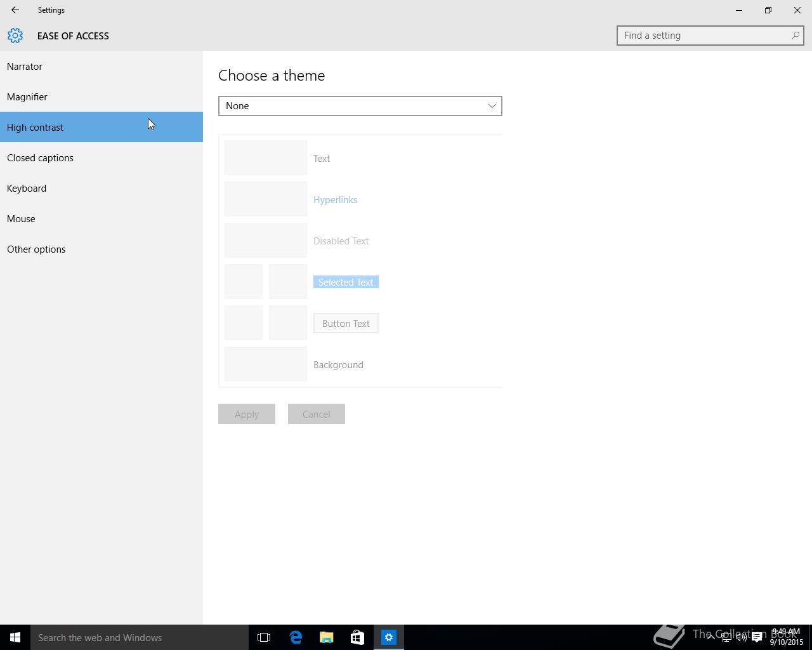
Task: Minimize the Settings window
Action: point(739,10)
